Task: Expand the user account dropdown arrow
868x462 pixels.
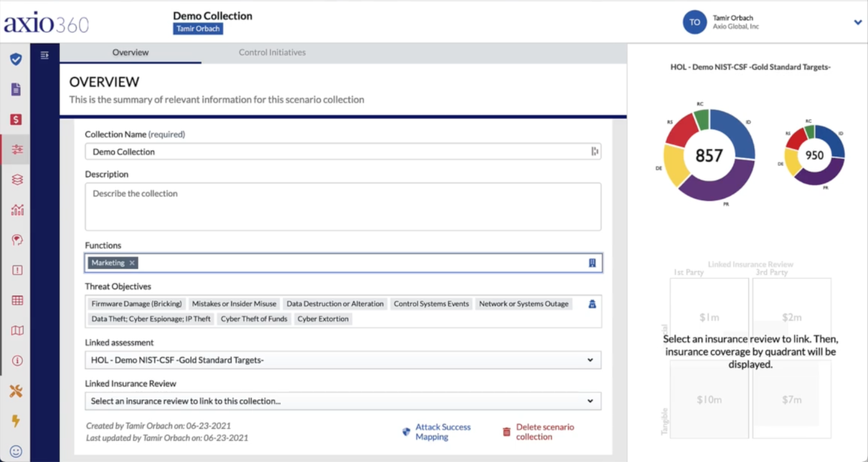Action: pos(857,22)
